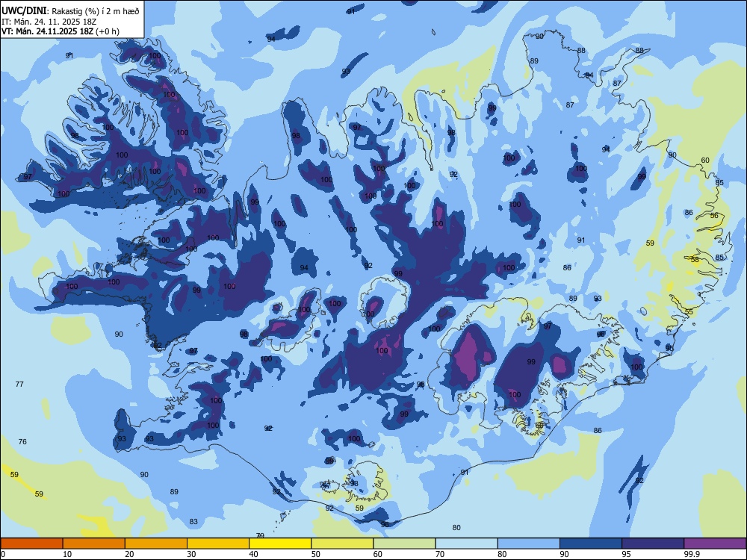
Task: Click the legend tick label '99.9'
Action: [x=691, y=554]
